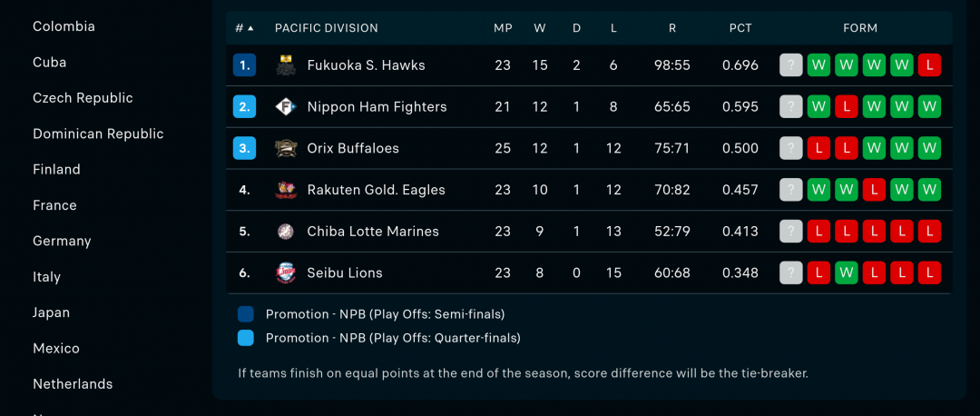Click Fukuoka's red L last-game form badge
980x416 pixels.
tap(929, 65)
